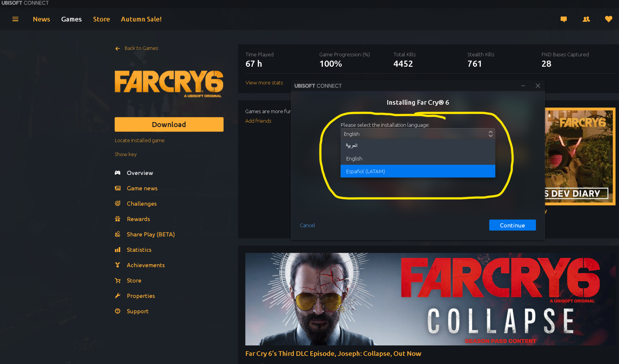619x364 pixels.
Task: Click the back arrow icon
Action: pyautogui.click(x=117, y=49)
